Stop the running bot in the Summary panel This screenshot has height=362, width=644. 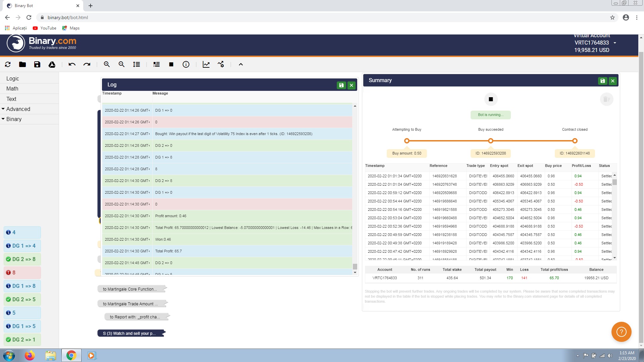490,99
